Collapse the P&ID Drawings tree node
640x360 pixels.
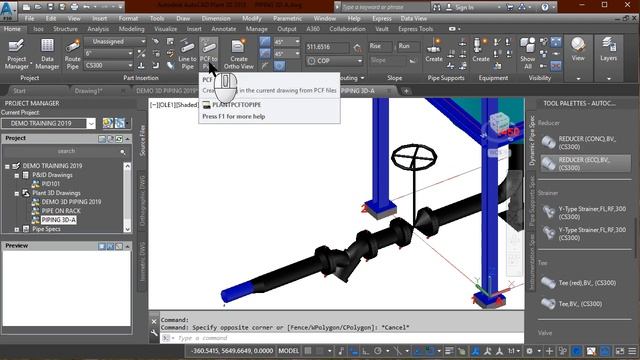[17, 176]
